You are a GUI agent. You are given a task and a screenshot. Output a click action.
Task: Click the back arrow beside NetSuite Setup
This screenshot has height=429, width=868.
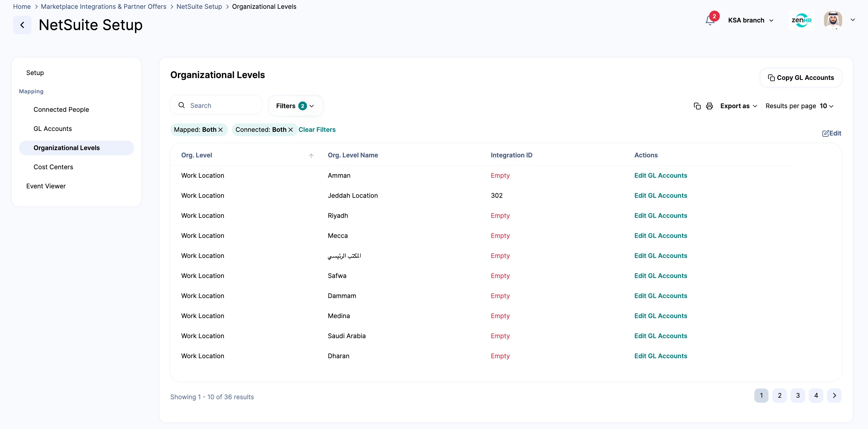point(22,25)
